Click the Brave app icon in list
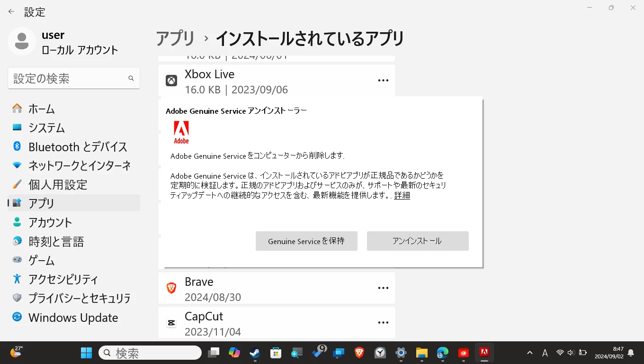 coord(171,288)
